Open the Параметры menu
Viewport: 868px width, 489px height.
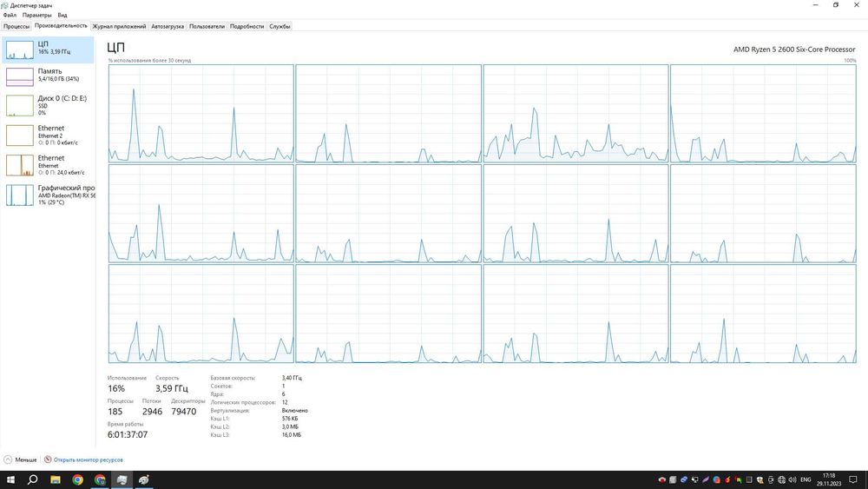37,15
